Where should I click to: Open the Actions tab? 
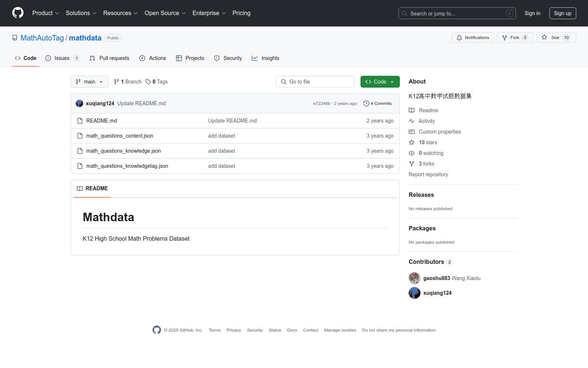tap(153, 58)
